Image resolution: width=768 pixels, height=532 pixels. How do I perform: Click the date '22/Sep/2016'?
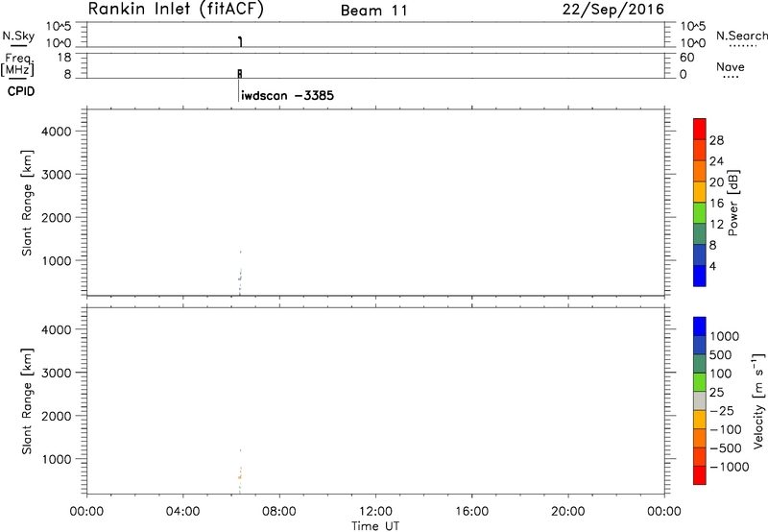[x=613, y=10]
